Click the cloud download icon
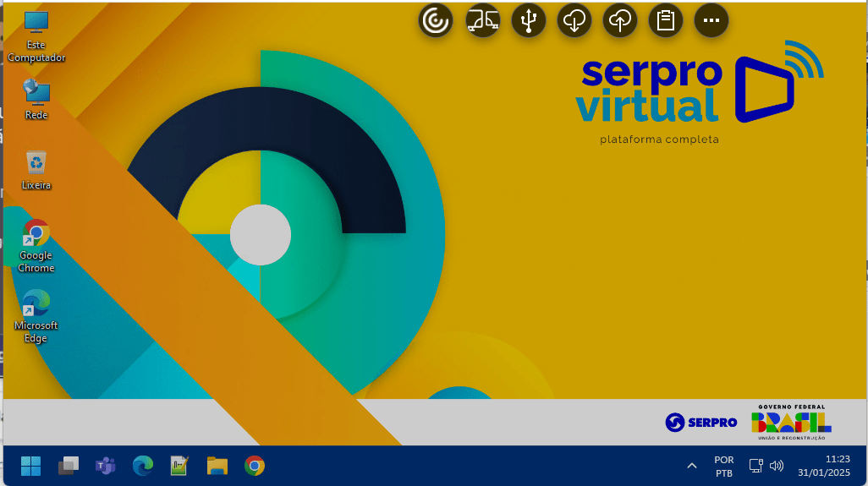Viewport: 868px width, 486px height. (574, 20)
